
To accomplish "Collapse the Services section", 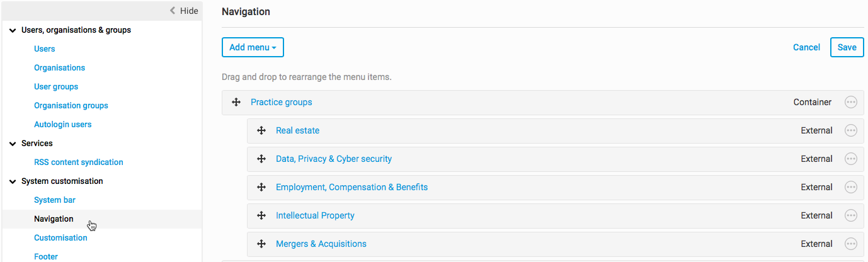I will (x=13, y=144).
